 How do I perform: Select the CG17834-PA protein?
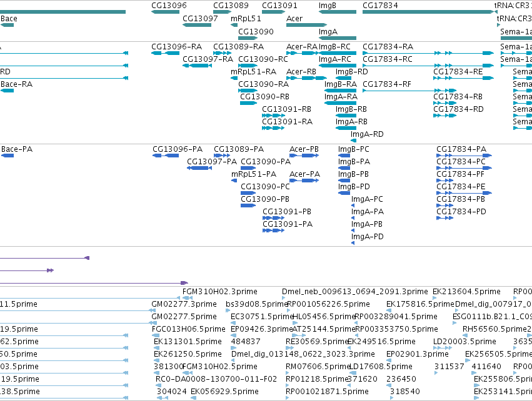(x=461, y=149)
